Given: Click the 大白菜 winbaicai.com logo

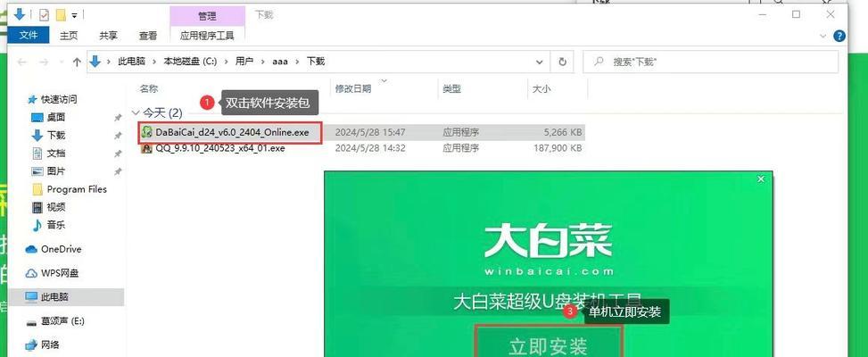Looking at the screenshot, I should pos(548,249).
